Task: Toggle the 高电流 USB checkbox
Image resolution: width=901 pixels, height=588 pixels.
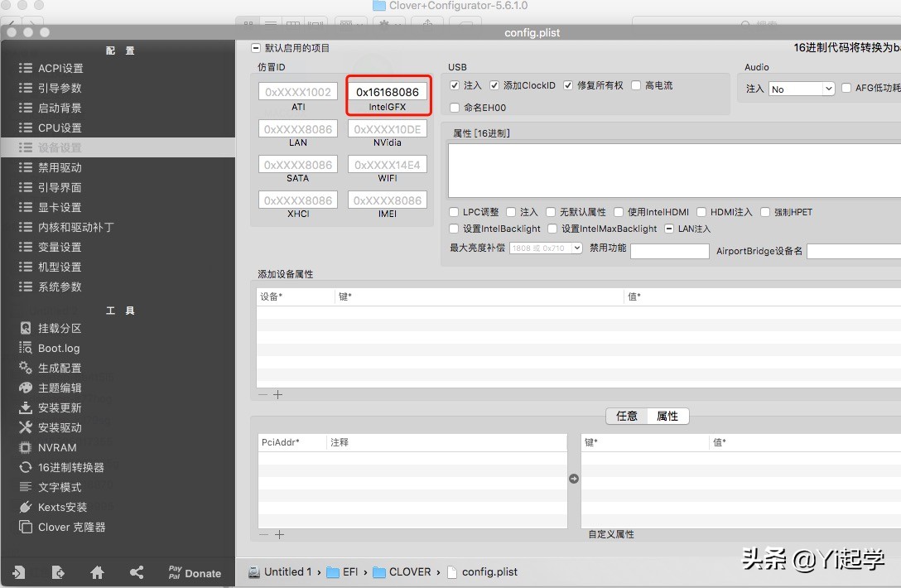Action: (x=636, y=85)
